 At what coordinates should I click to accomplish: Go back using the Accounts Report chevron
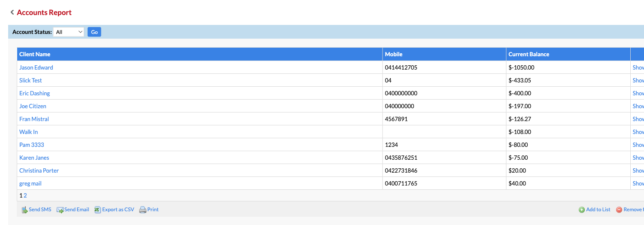12,12
